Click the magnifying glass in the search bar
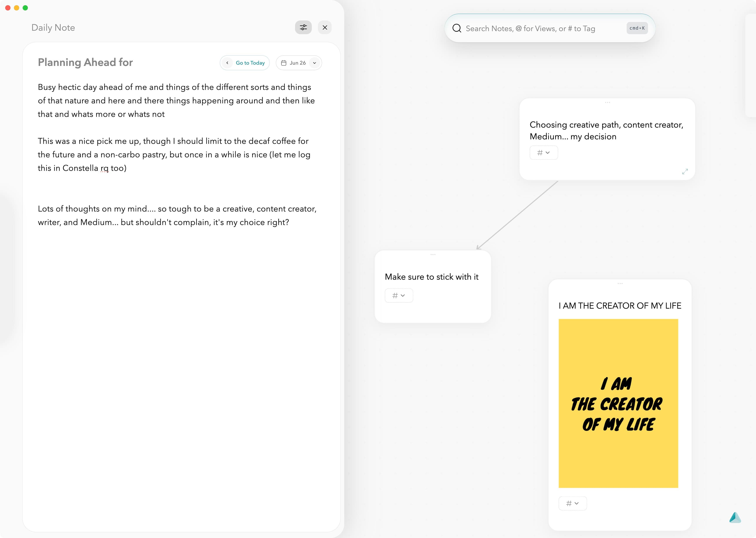This screenshot has height=538, width=756. (456, 29)
